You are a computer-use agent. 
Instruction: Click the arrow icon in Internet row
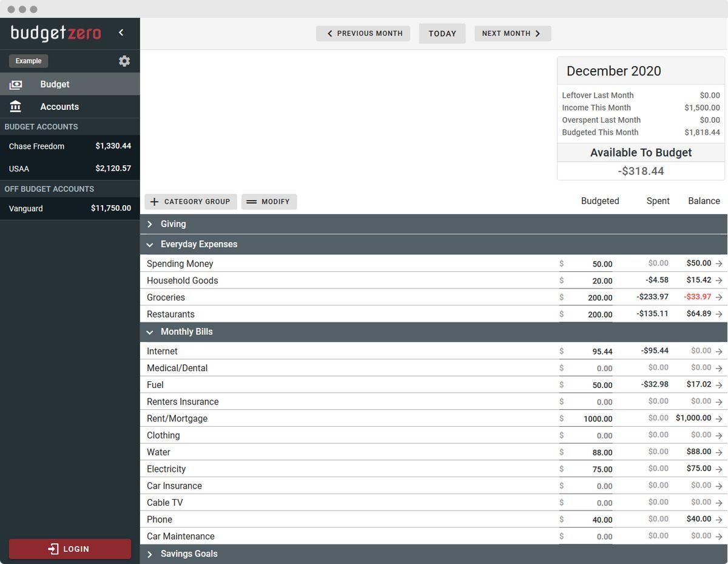719,351
